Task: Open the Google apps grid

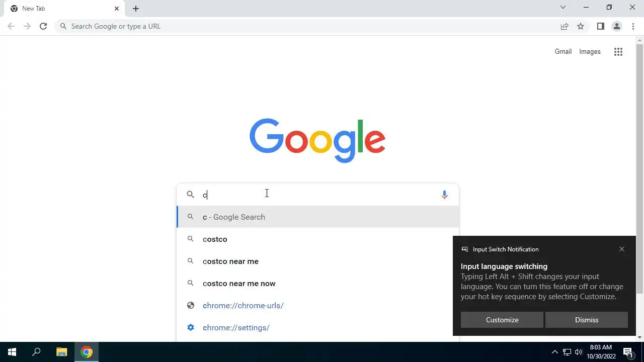Action: pyautogui.click(x=618, y=52)
